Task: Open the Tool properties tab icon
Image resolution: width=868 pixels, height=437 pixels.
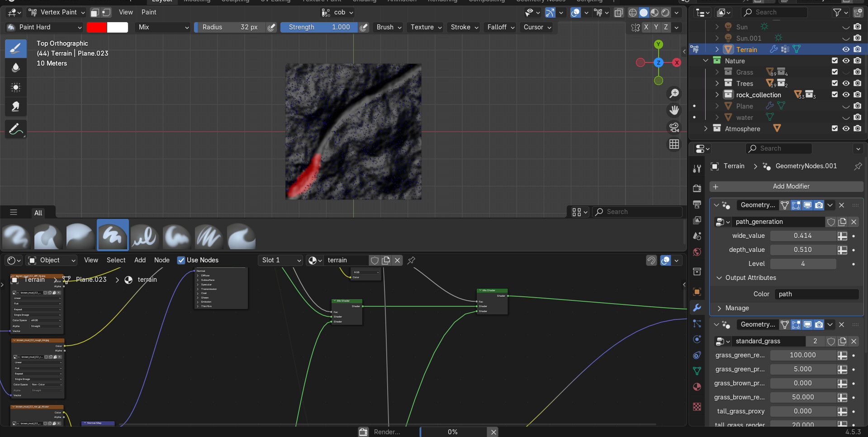Action: [x=697, y=169]
